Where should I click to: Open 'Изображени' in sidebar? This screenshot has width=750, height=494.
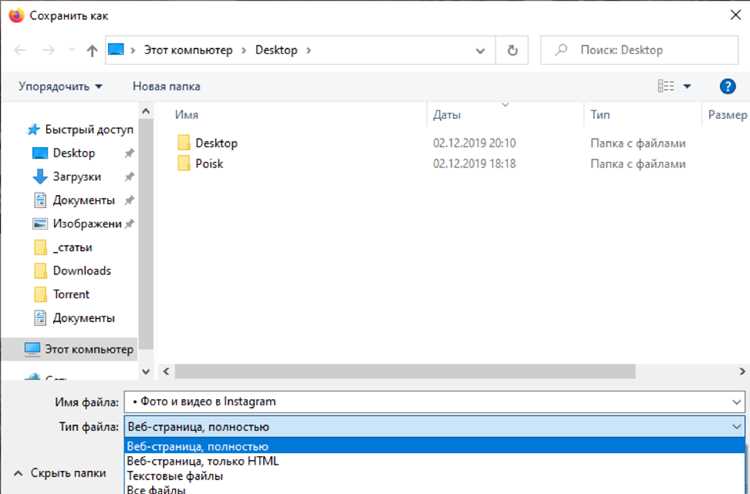click(87, 223)
